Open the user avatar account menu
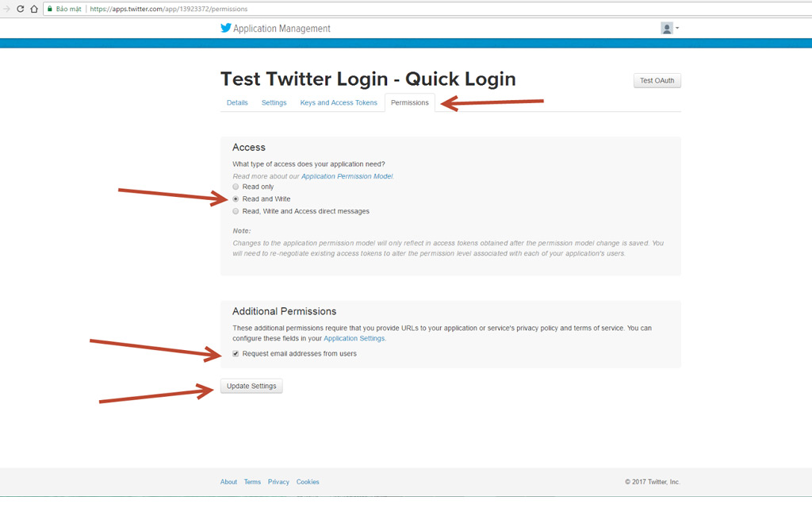Screen dimensions: 812x508 669,28
